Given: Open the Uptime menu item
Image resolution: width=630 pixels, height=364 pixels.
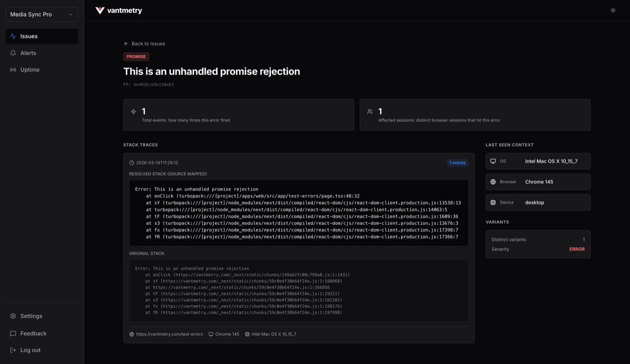Looking at the screenshot, I should tap(42, 70).
